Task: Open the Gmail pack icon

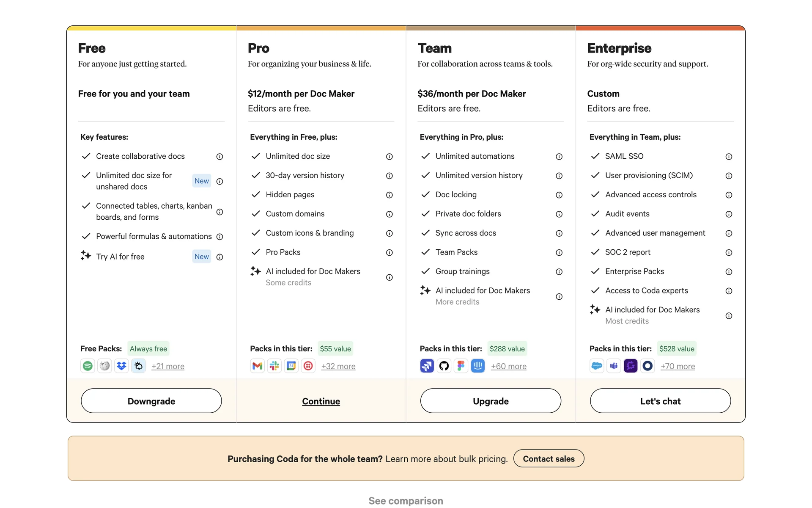Action: [257, 366]
